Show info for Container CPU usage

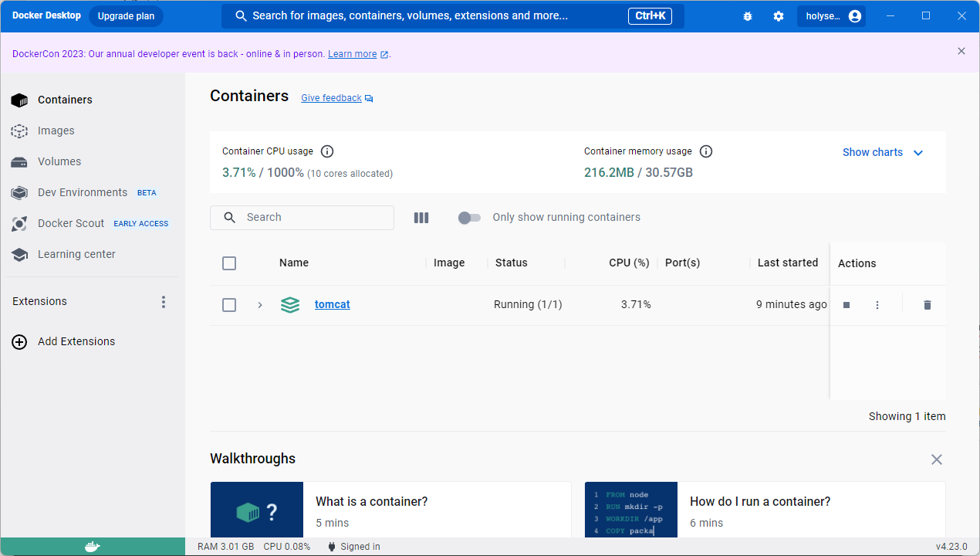click(327, 151)
